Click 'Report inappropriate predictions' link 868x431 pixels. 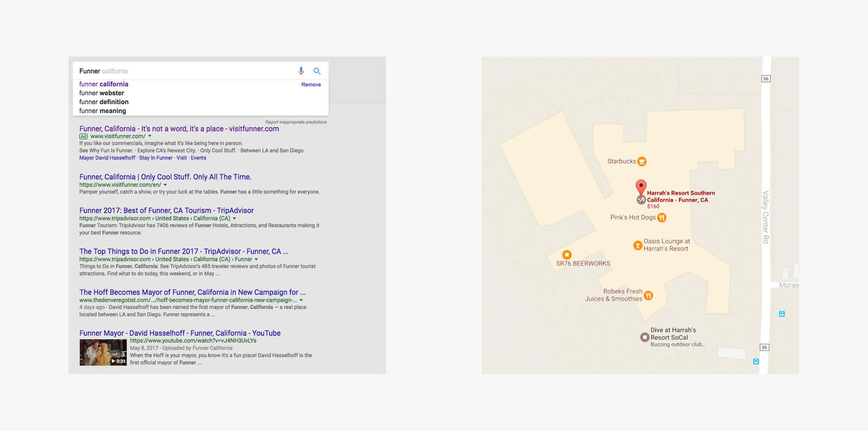point(296,122)
